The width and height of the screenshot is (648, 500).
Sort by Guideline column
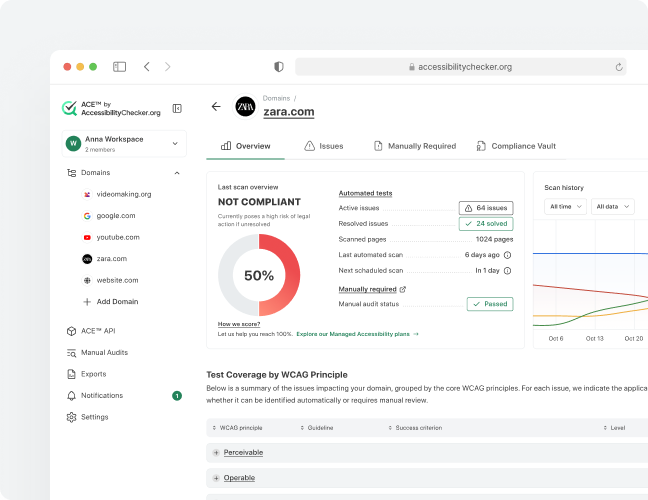(317, 428)
